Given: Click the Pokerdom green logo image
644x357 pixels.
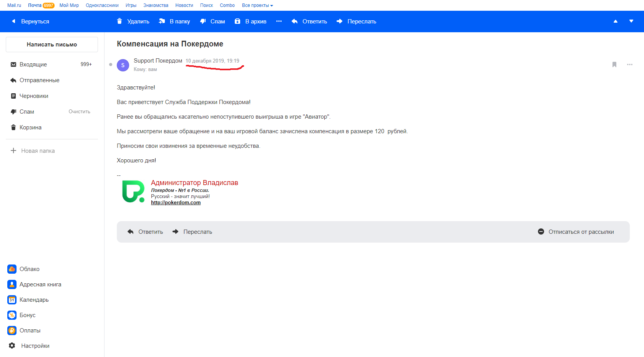Looking at the screenshot, I should 133,192.
